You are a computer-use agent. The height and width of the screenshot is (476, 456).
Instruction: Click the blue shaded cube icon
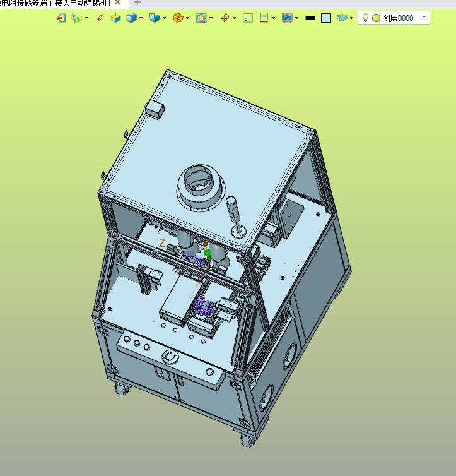[131, 18]
